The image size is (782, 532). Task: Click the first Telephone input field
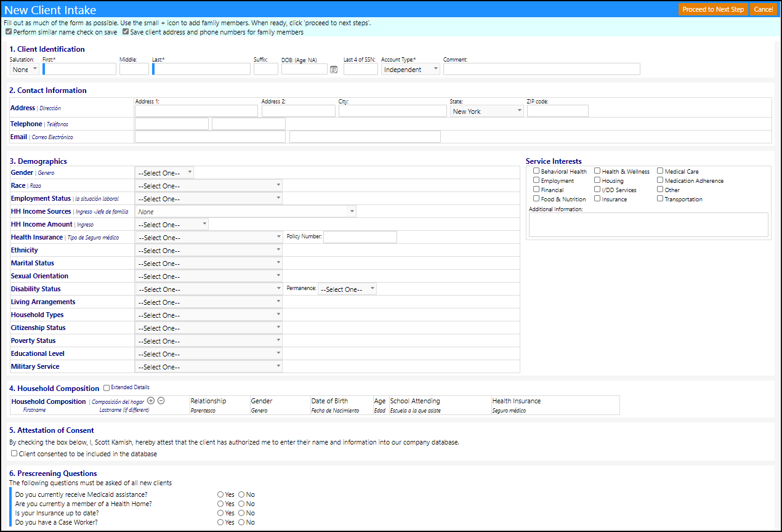click(x=172, y=124)
